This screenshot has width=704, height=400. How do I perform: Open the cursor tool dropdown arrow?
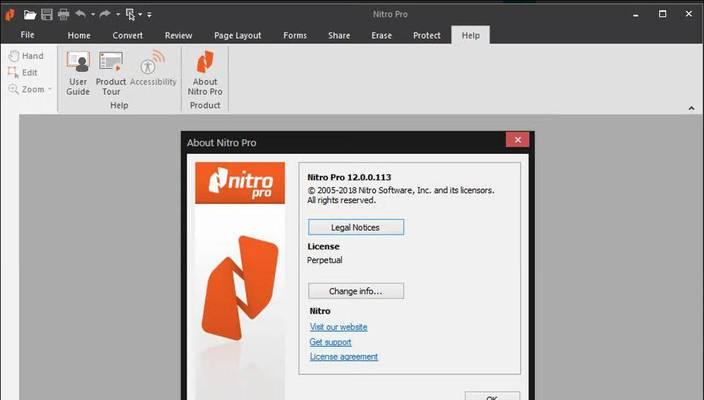(x=140, y=14)
